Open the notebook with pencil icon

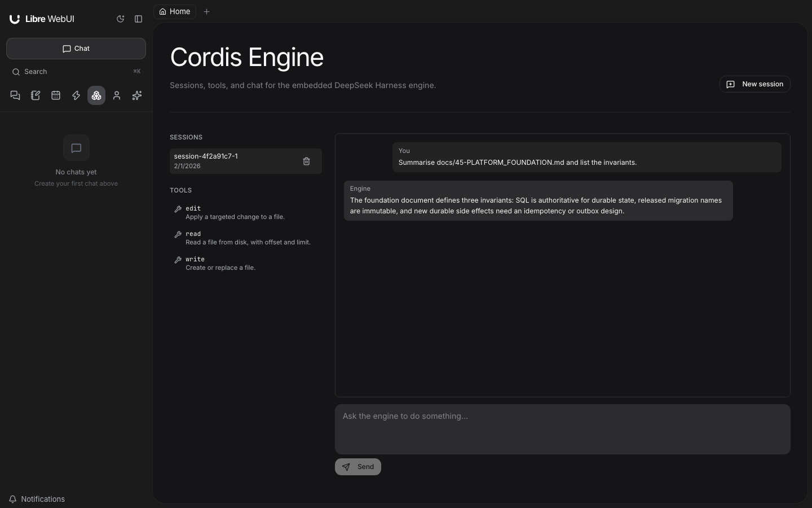36,95
